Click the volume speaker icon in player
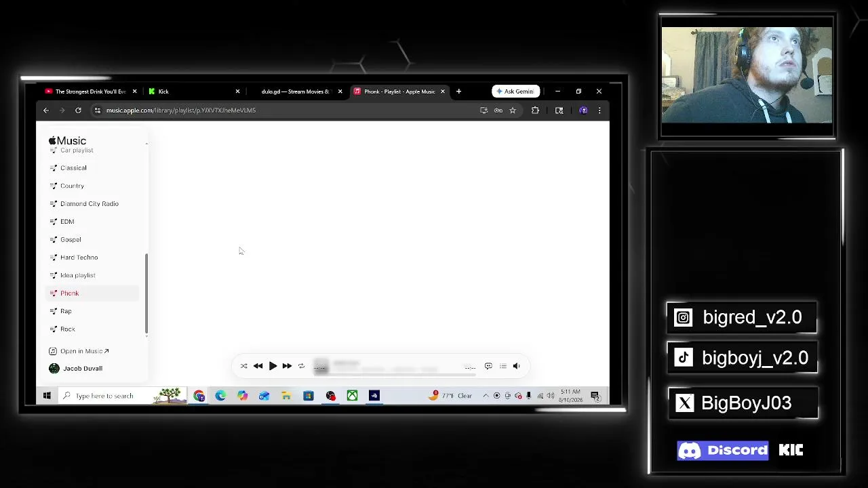Viewport: 868px width, 488px height. (516, 366)
